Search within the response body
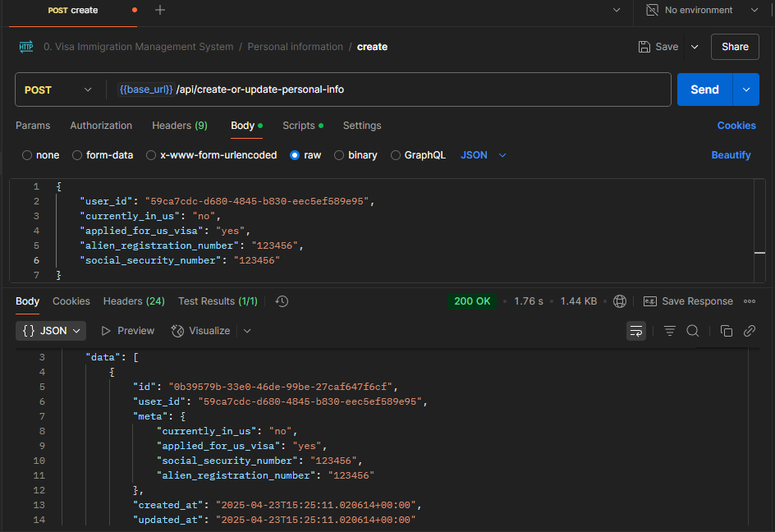Viewport: 775px width, 532px height. 692,331
